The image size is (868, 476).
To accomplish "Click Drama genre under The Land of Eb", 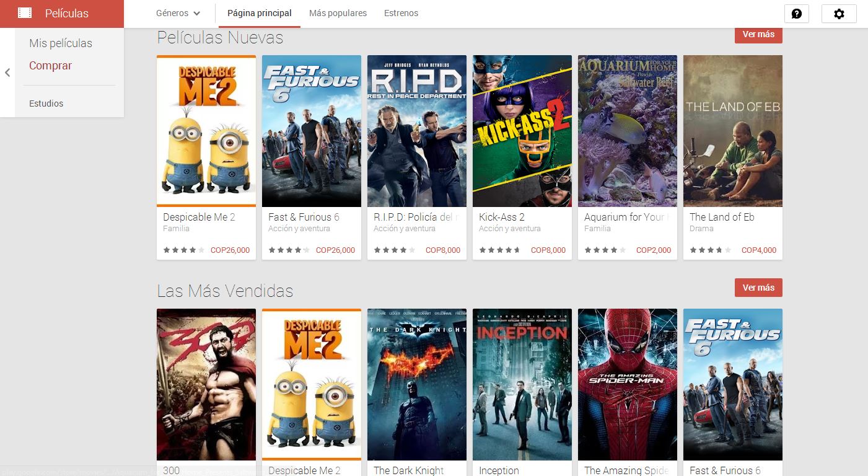I will [701, 229].
